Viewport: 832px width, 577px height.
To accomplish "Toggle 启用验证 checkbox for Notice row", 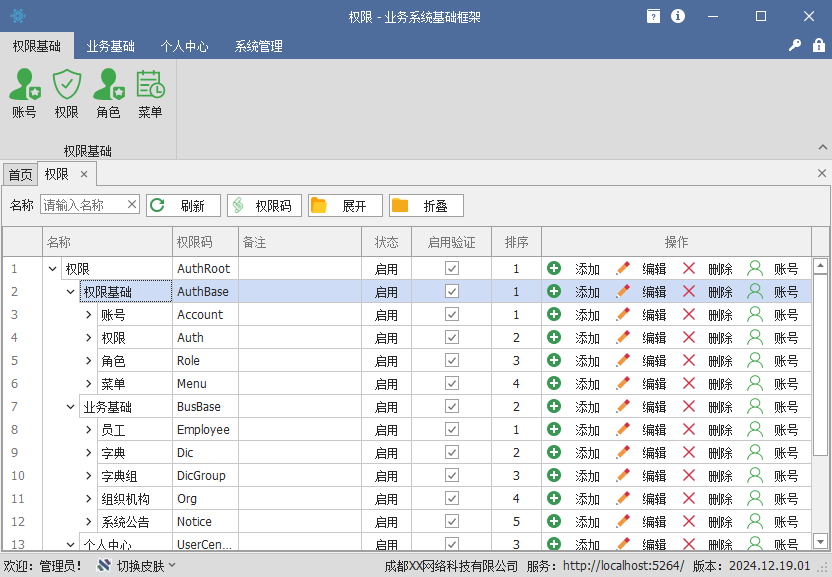I will 452,521.
